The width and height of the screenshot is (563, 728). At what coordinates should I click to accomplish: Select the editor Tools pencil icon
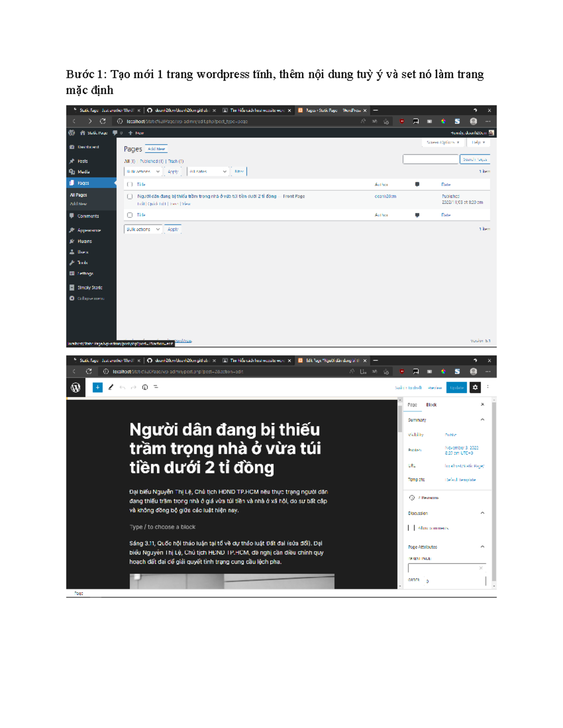[x=111, y=388]
